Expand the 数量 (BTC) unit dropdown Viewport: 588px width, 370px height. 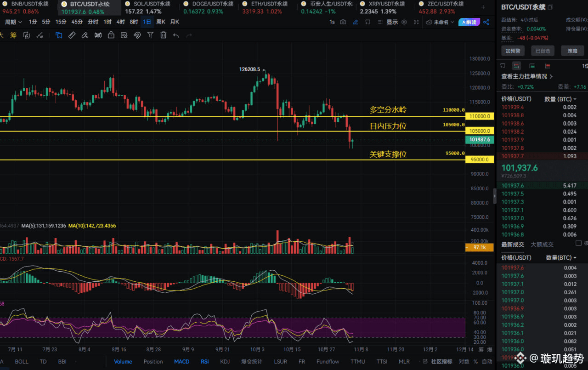560,99
